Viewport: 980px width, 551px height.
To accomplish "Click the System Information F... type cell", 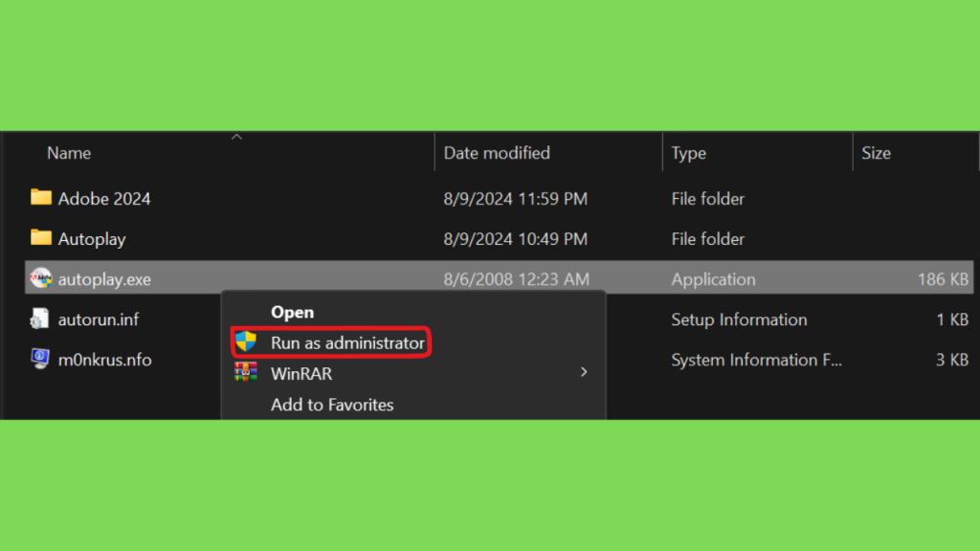I will tap(756, 360).
